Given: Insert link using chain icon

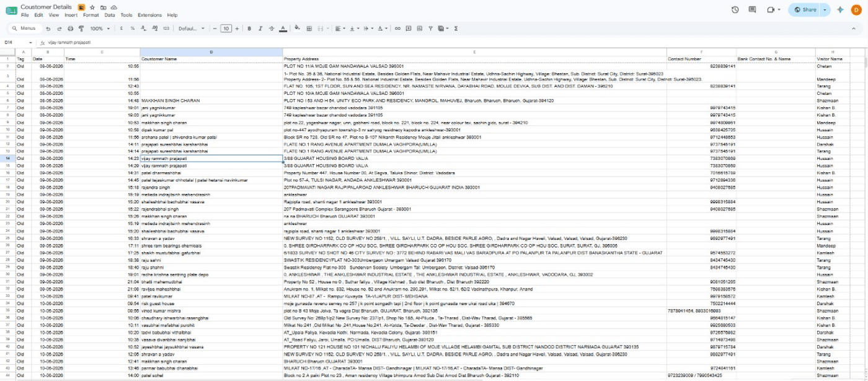Looking at the screenshot, I should pos(397,28).
